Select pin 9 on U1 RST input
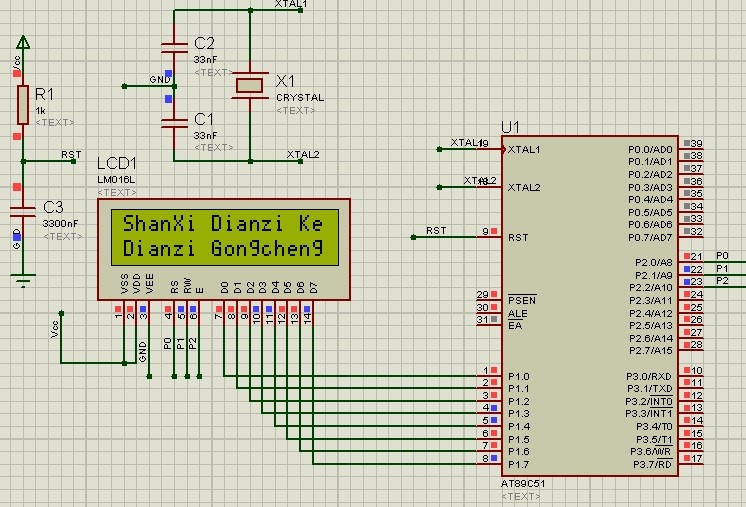The width and height of the screenshot is (746, 507). pyautogui.click(x=486, y=232)
